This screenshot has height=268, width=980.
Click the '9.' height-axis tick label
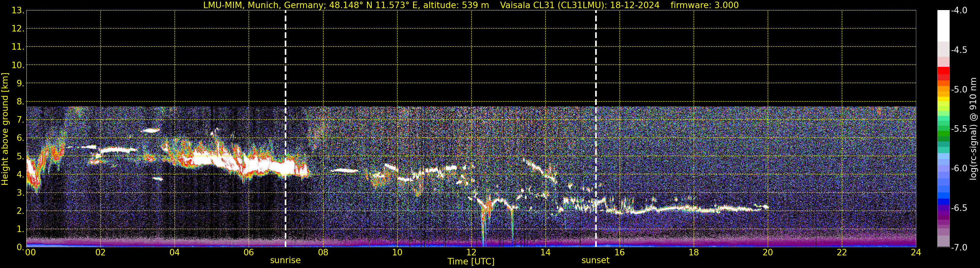(x=20, y=83)
